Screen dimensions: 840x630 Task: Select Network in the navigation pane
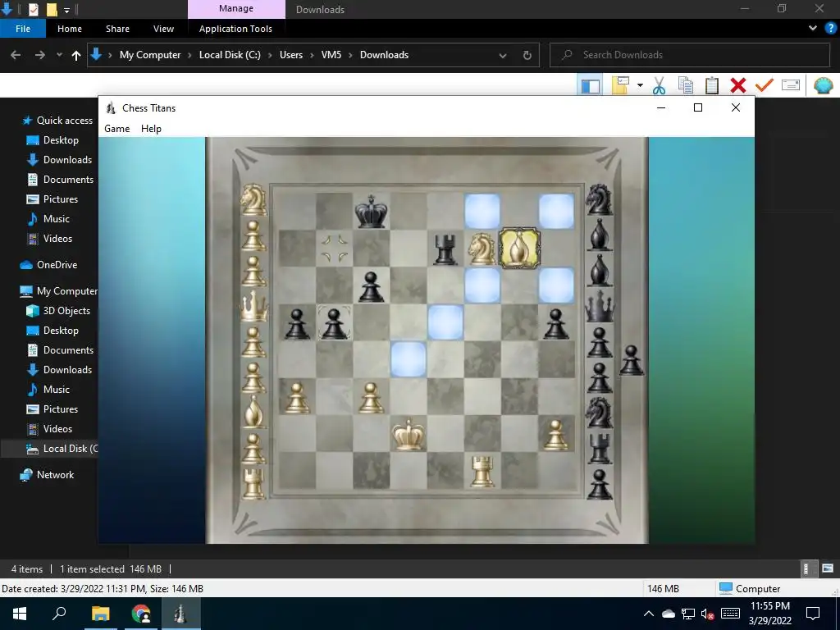[x=55, y=475]
